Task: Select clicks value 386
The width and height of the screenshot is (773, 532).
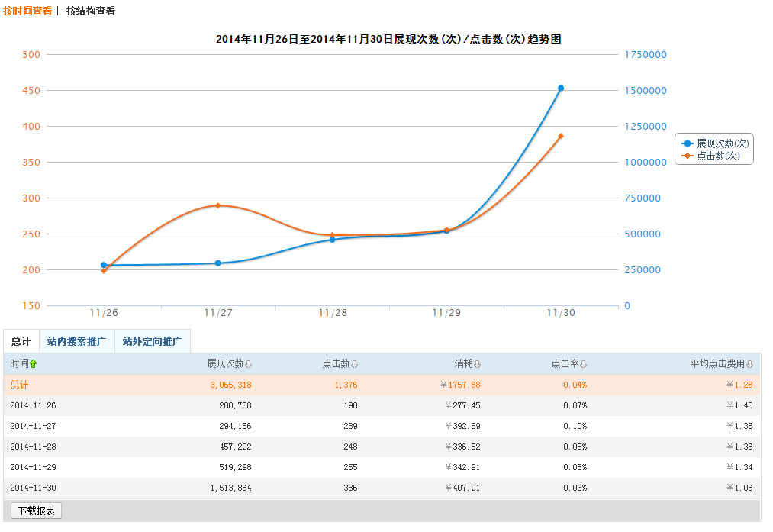Action: 350,488
